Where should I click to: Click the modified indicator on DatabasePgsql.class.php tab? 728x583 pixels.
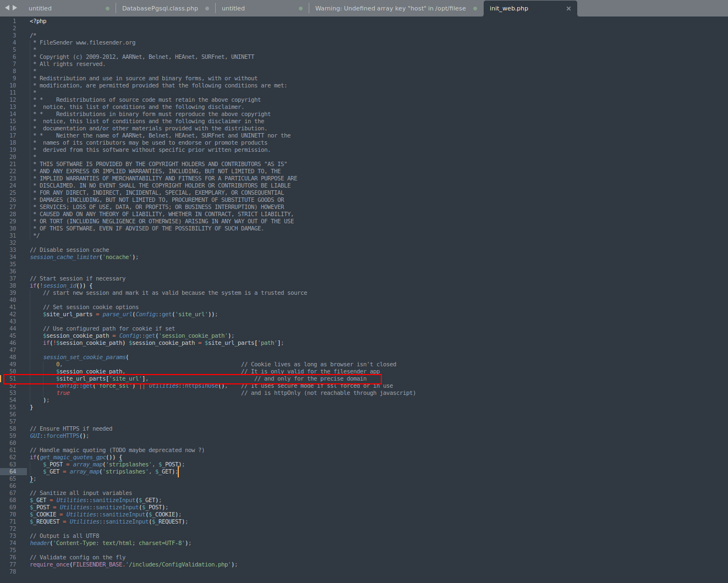point(206,8)
